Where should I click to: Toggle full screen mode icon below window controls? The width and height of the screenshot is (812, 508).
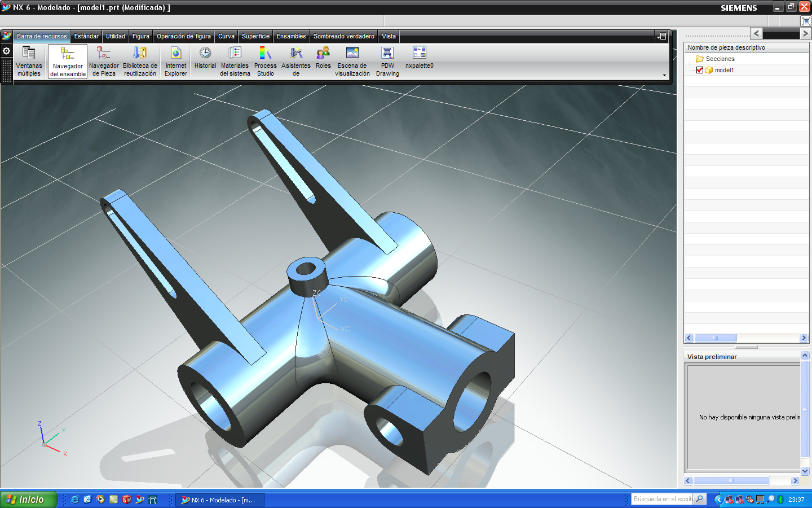point(806,21)
